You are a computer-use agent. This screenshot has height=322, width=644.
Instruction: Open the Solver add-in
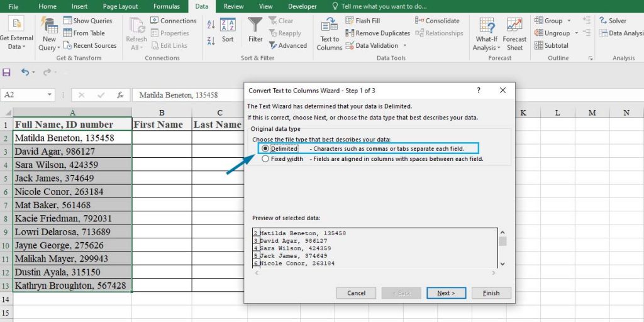click(x=613, y=21)
